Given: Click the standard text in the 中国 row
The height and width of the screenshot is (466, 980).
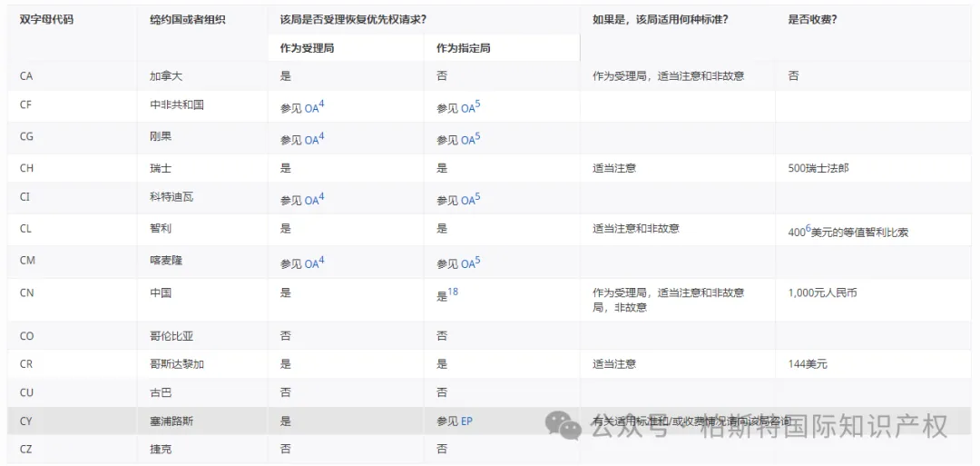Looking at the screenshot, I should point(668,300).
